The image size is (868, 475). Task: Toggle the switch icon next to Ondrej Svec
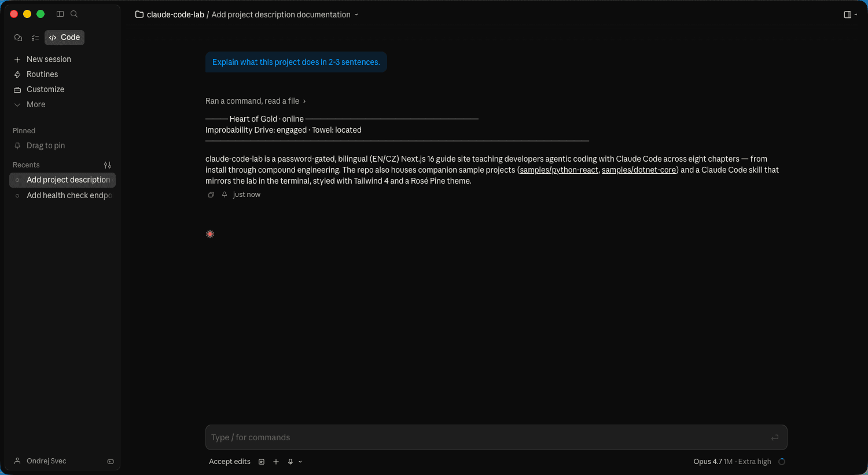pyautogui.click(x=111, y=462)
